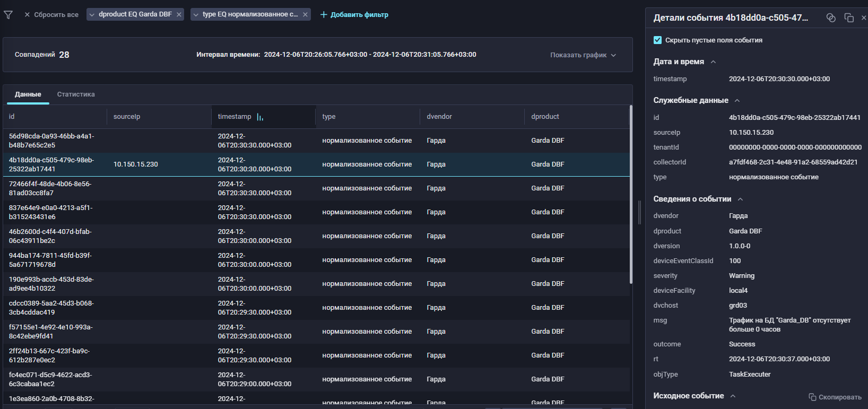The image size is (868, 409).
Task: Switch to the 'Статистика' tab
Action: click(x=76, y=94)
